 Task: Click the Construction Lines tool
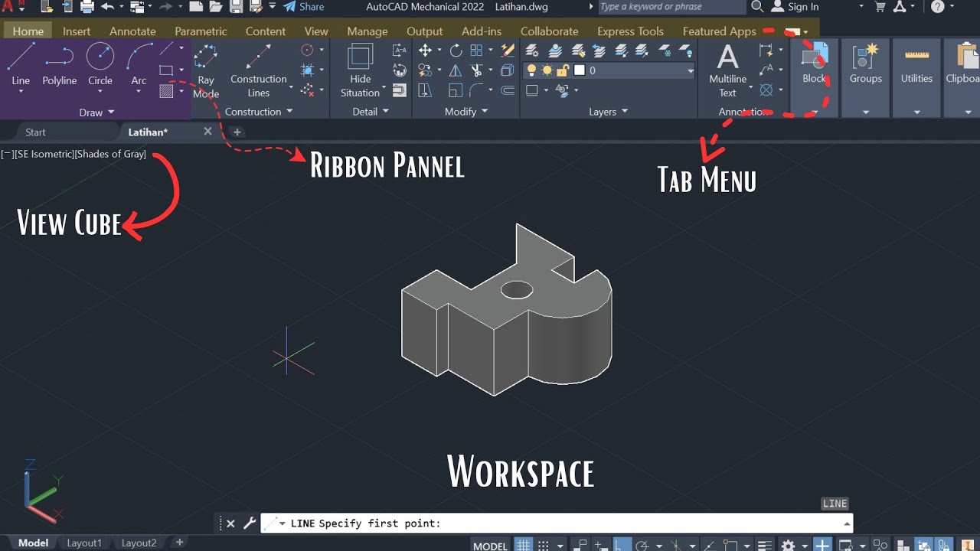tap(259, 70)
